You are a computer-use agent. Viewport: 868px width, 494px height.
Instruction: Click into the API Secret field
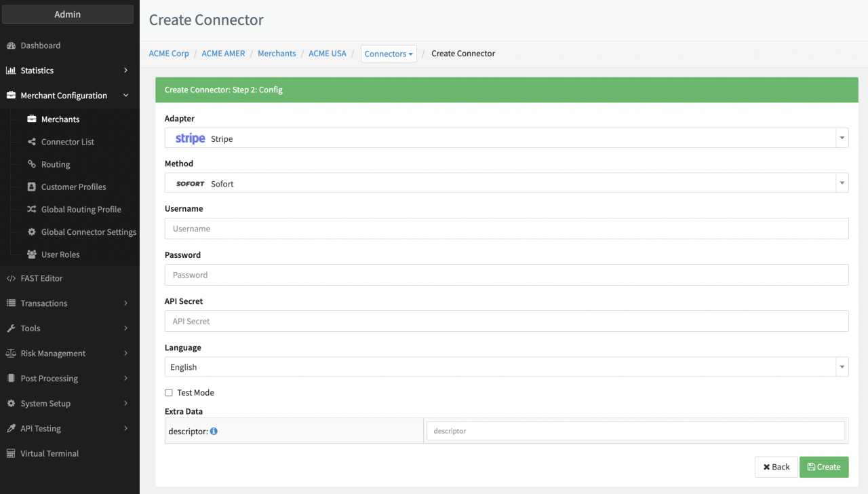click(506, 321)
